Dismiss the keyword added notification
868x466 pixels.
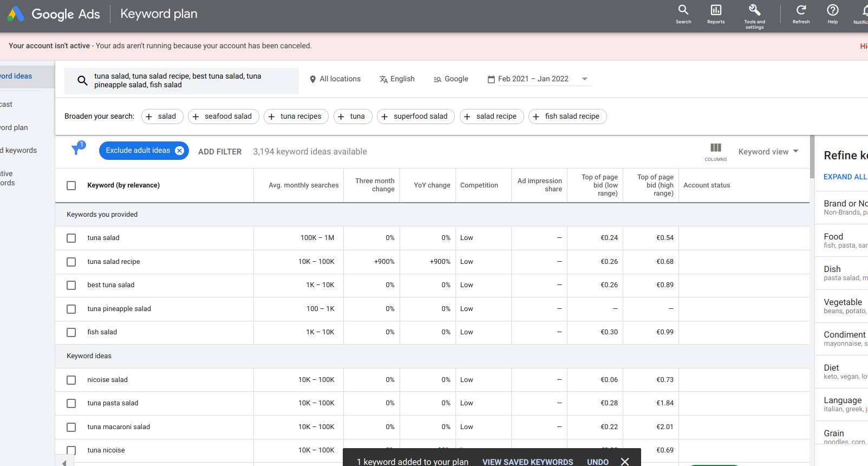point(625,461)
